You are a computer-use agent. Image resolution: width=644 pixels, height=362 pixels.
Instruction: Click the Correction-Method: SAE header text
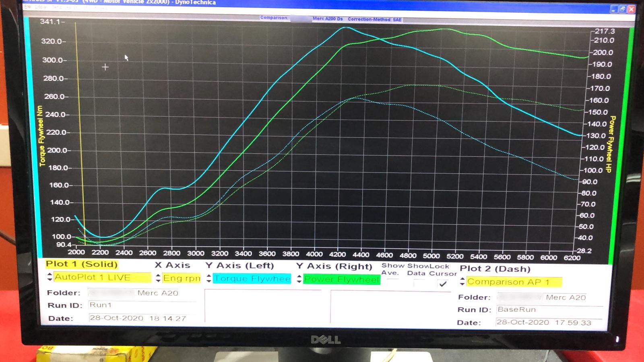(374, 19)
